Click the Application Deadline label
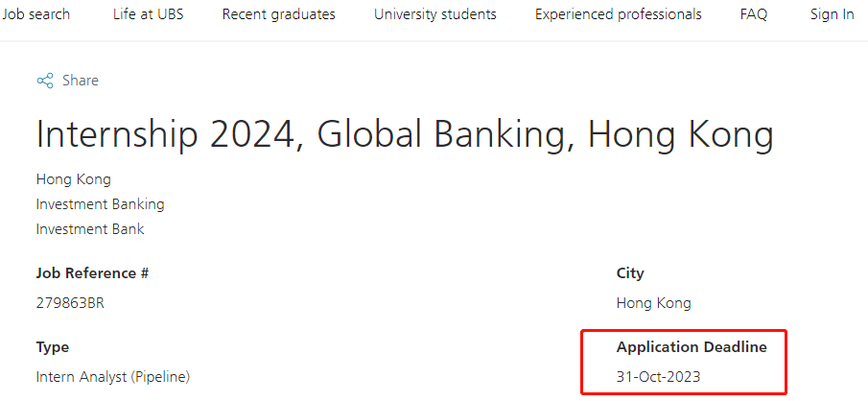Screen dimensions: 868x401 coord(692,348)
